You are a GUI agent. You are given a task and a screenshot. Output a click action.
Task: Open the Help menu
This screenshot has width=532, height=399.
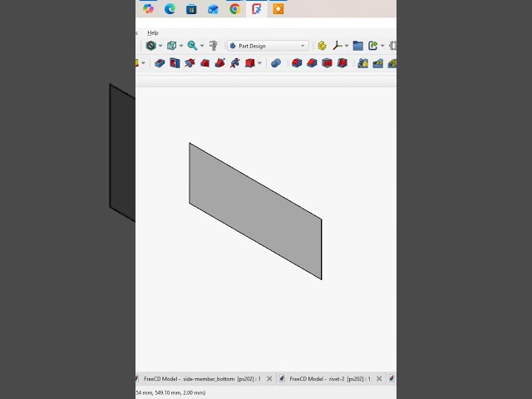click(x=153, y=33)
